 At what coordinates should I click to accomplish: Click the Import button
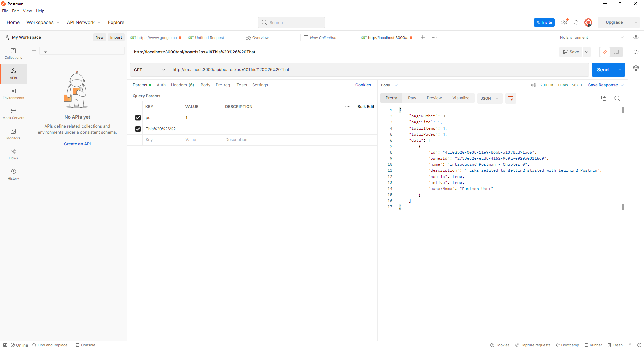(x=116, y=37)
